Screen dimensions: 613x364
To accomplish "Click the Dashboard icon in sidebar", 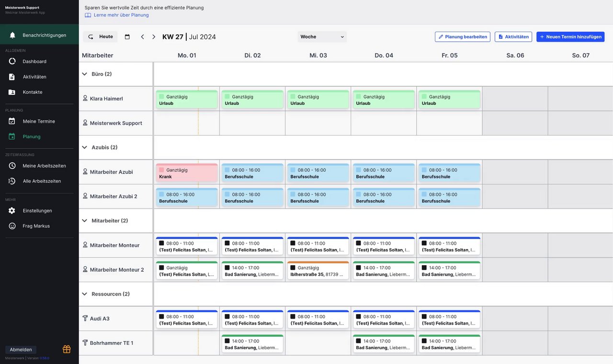I will pos(12,61).
